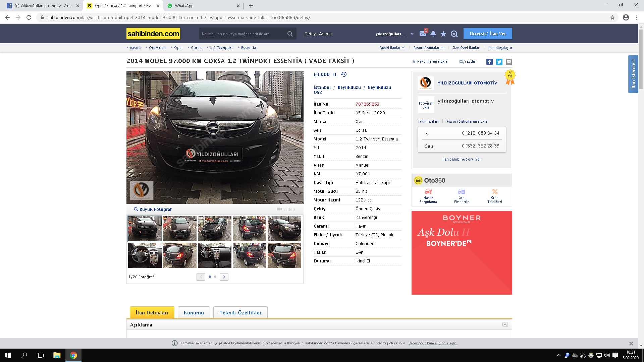
Task: Click Ücretsiz İlan Ver button
Action: point(488,34)
